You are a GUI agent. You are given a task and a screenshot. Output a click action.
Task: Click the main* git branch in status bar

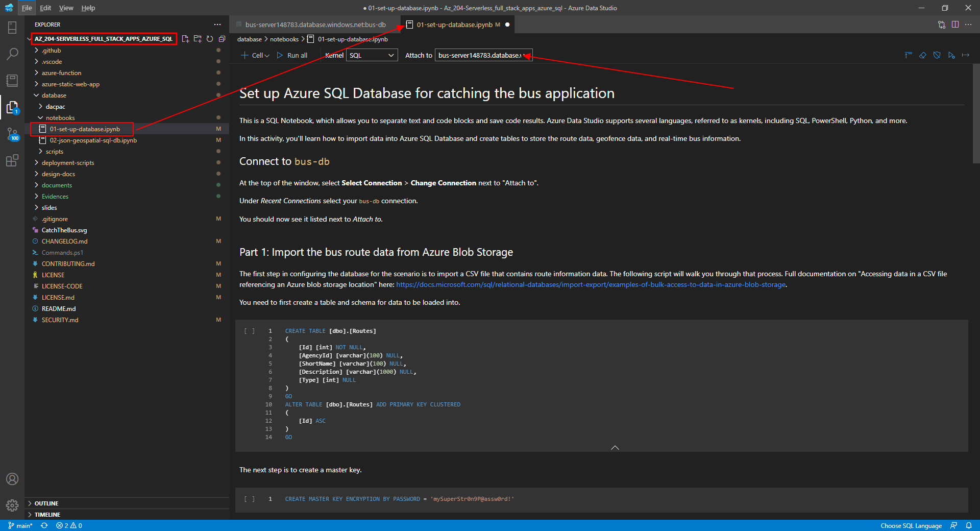(20, 525)
